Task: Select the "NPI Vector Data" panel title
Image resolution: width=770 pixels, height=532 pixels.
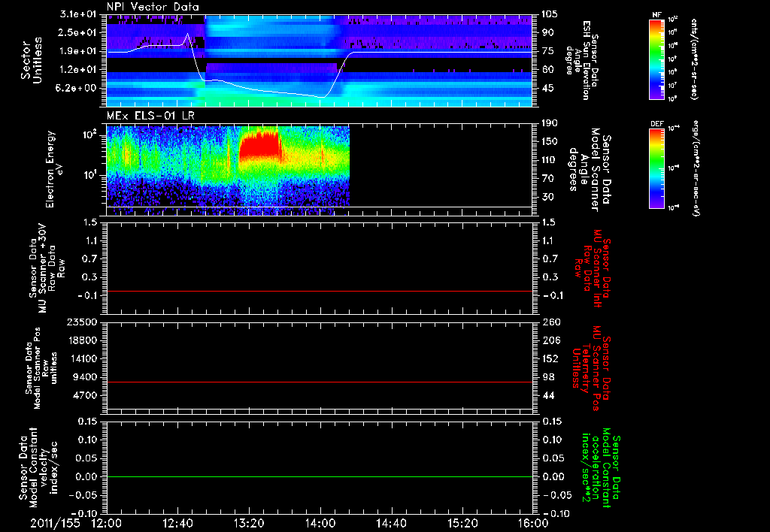Action: click(x=153, y=7)
